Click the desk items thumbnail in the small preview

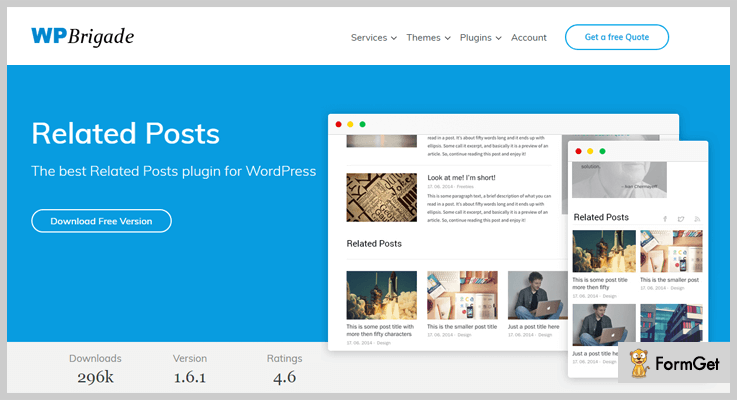(x=671, y=251)
